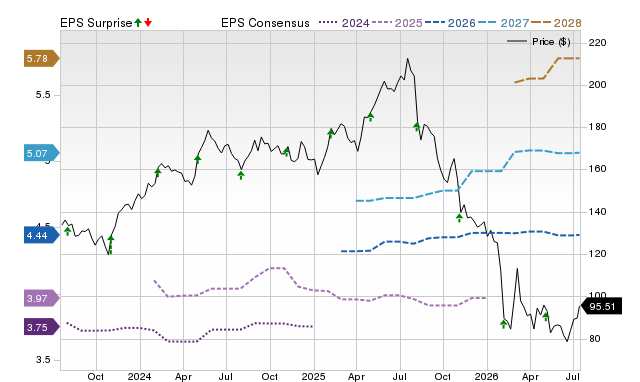
Task: Click the 4.44 dark blue value tag
Action: pyautogui.click(x=41, y=235)
